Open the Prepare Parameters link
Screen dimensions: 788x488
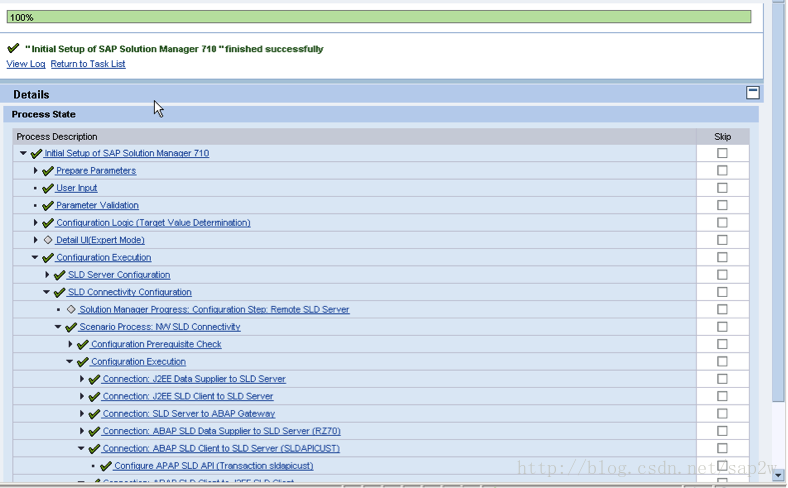coord(96,170)
